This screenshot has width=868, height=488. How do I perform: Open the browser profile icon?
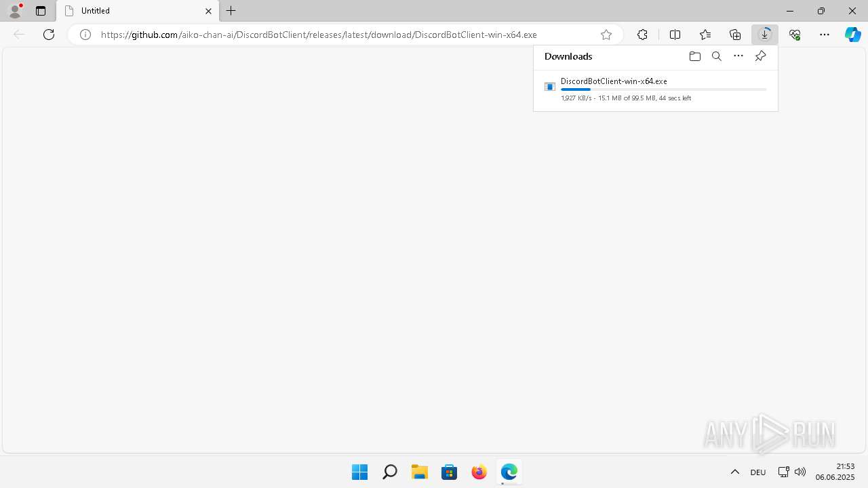[14, 11]
